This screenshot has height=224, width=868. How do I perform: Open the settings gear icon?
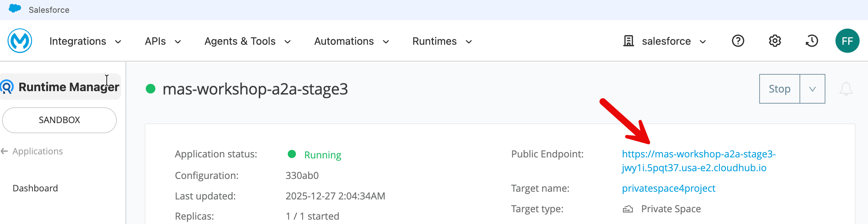[775, 41]
